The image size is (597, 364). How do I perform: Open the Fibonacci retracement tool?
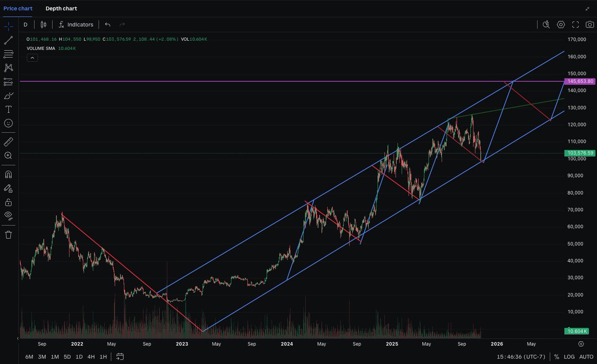coord(8,54)
